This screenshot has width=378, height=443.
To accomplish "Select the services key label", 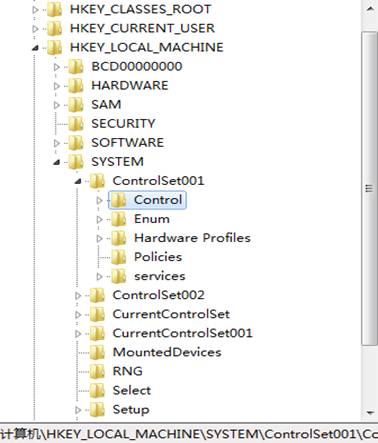I will coord(160,276).
